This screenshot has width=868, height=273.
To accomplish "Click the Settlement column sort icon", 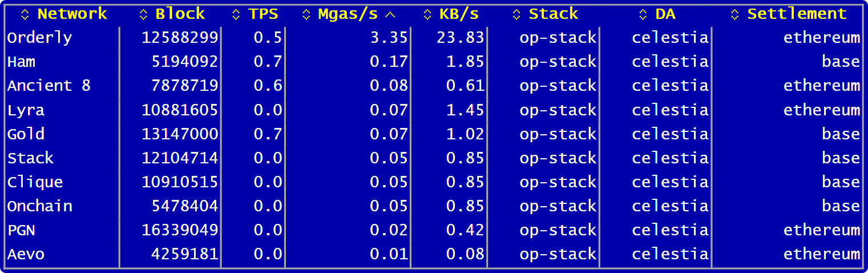I will point(735,15).
